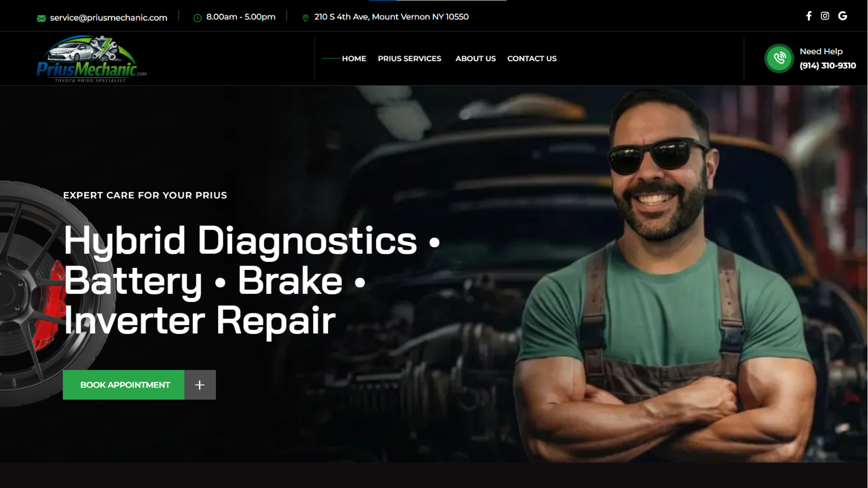Screen dimensions: 868x488
Task: Click the plus icon beside Book Appointment
Action: point(200,385)
